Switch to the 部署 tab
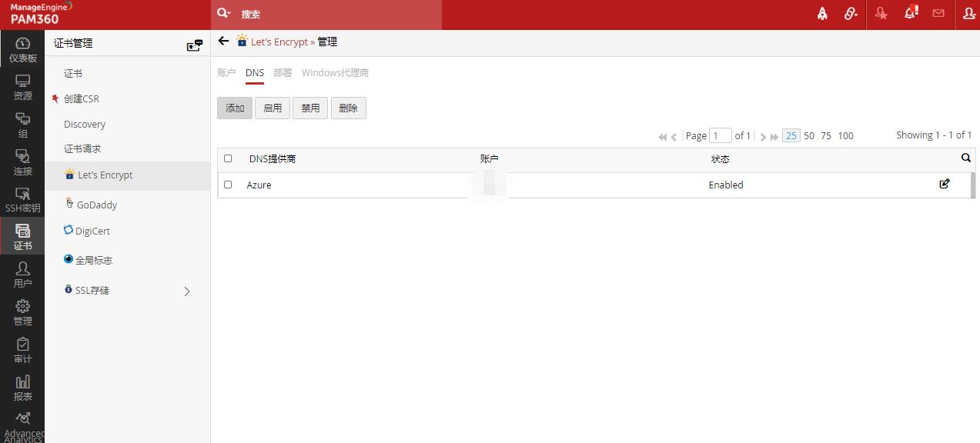The height and width of the screenshot is (443, 980). pyautogui.click(x=283, y=73)
